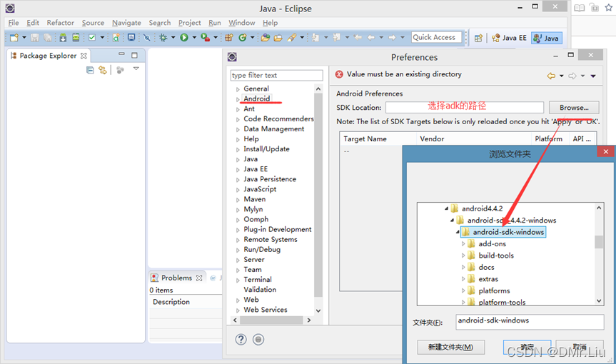The height and width of the screenshot is (364, 616).
Task: Open the Refactor menu
Action: pyautogui.click(x=60, y=23)
